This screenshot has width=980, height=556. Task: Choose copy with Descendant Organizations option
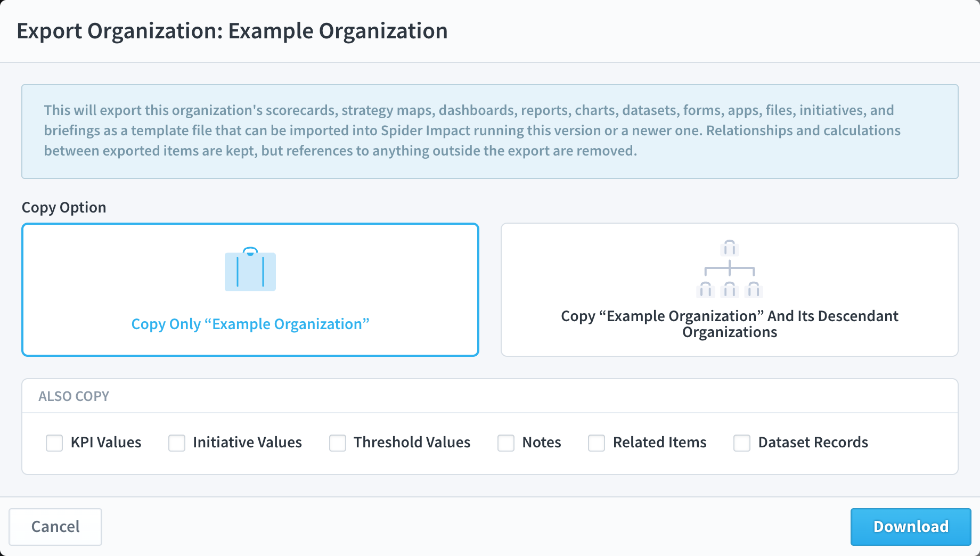[730, 290]
